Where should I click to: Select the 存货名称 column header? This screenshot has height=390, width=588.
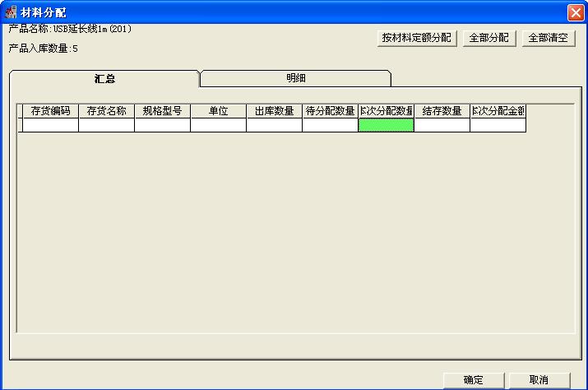(107, 111)
